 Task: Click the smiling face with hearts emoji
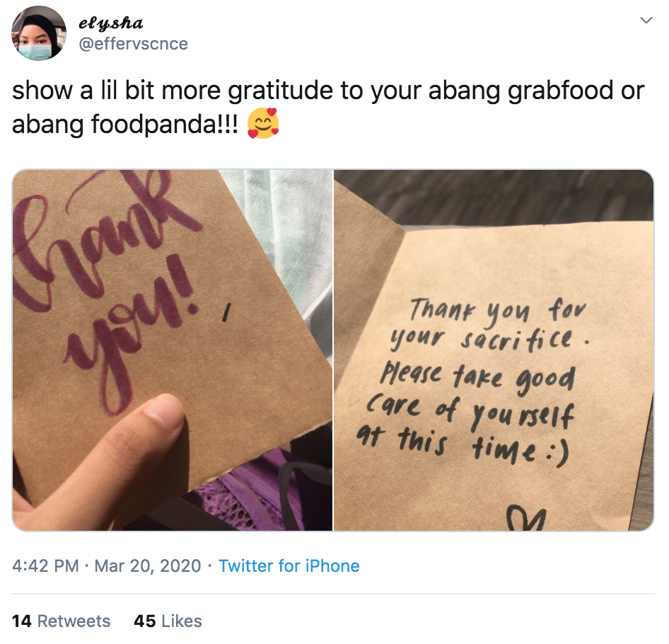tap(263, 123)
